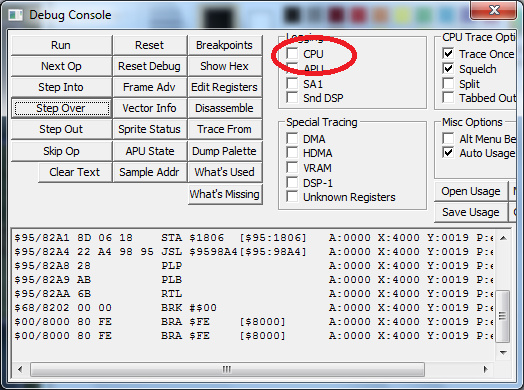Enable HDMA special tracing
The image size is (524, 390).
(292, 152)
